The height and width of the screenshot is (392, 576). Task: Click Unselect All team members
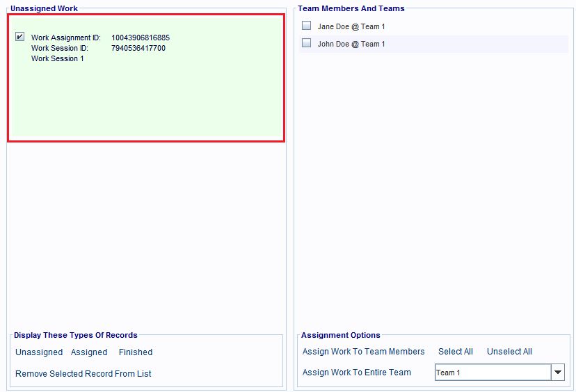(509, 352)
